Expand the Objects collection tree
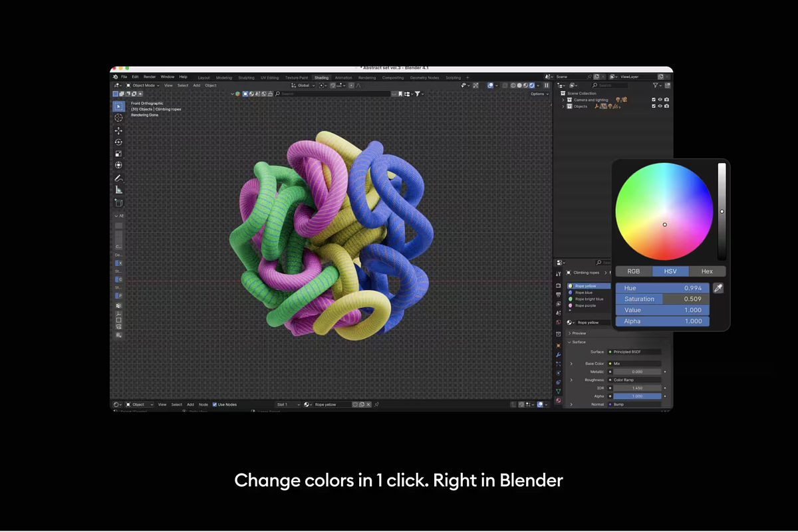 [x=563, y=106]
